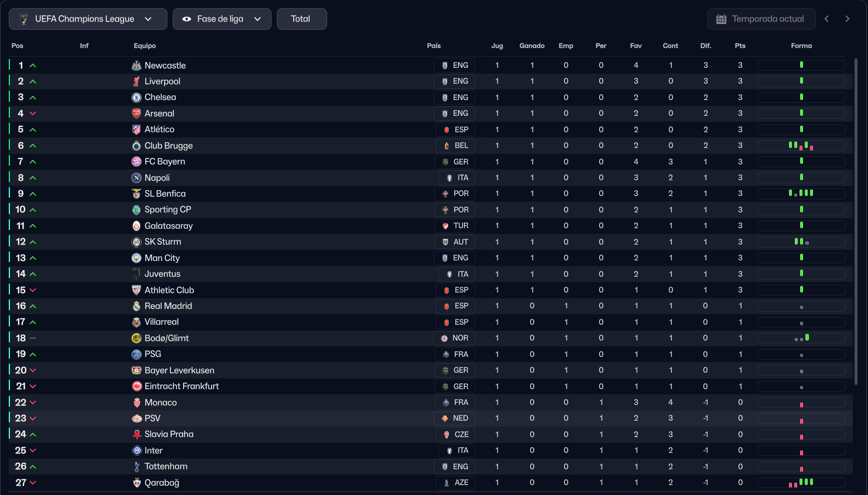This screenshot has height=495, width=868.
Task: Select the Athletic Club team name
Action: pyautogui.click(x=169, y=290)
